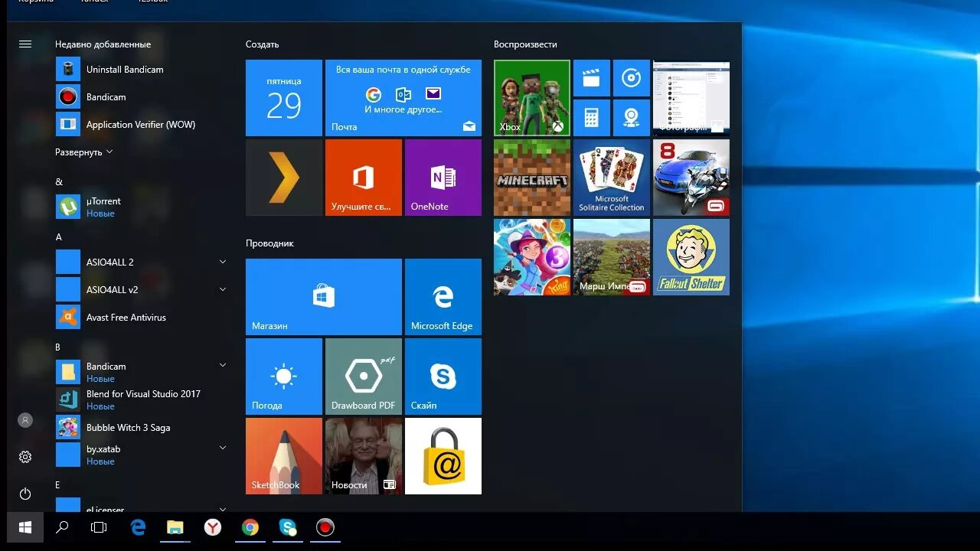Open the Fallout Shelter tile
Viewport: 980px width, 551px height.
(691, 257)
